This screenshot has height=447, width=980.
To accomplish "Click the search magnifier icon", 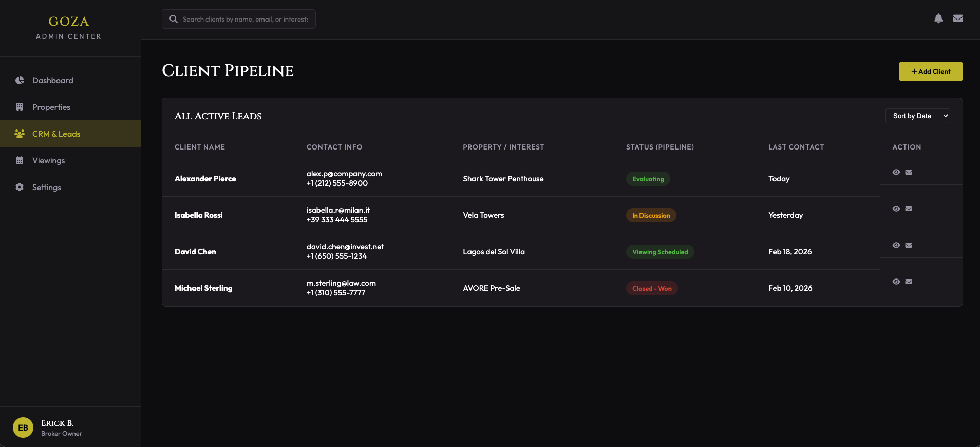I will (174, 19).
